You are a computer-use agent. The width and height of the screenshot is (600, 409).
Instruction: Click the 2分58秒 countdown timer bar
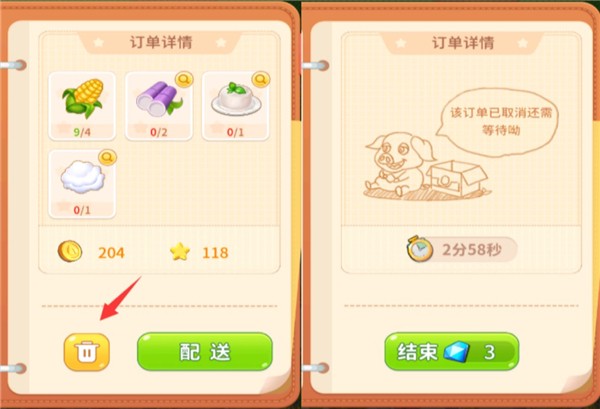462,250
